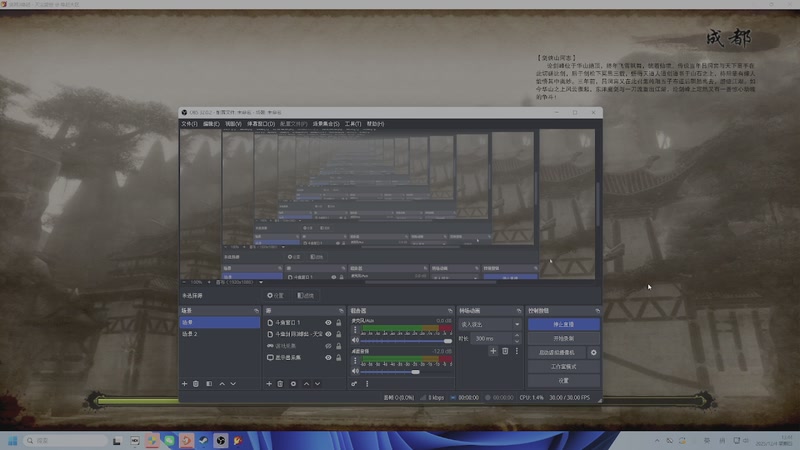Open 工具(T) menu
Screen dimensions: 800x450
click(x=353, y=124)
